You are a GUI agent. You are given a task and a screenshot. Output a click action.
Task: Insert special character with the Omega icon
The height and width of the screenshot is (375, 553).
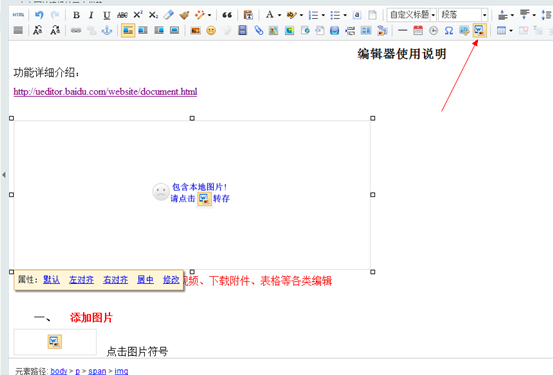[449, 30]
